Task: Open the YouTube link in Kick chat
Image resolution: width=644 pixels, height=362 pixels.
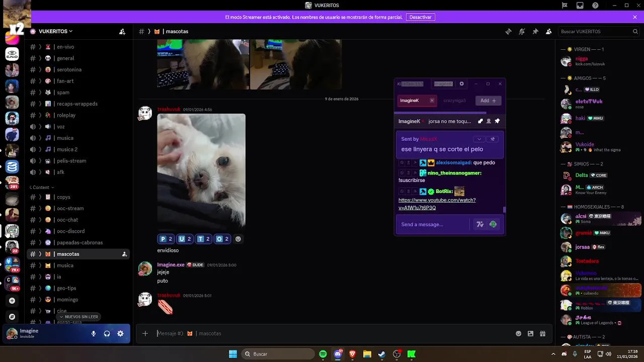Action: pos(437,204)
